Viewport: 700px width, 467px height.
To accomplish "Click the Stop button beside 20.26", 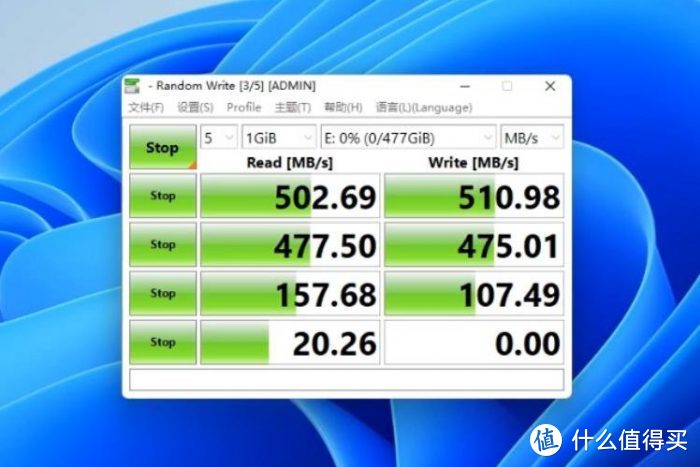I will coord(162,342).
